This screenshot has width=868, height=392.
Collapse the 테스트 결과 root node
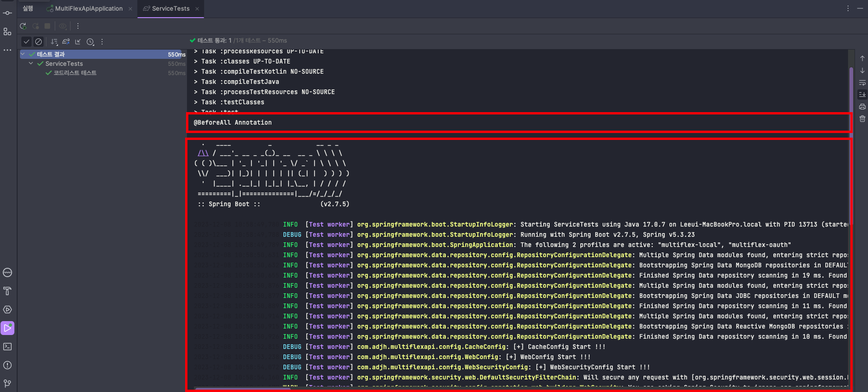[23, 54]
